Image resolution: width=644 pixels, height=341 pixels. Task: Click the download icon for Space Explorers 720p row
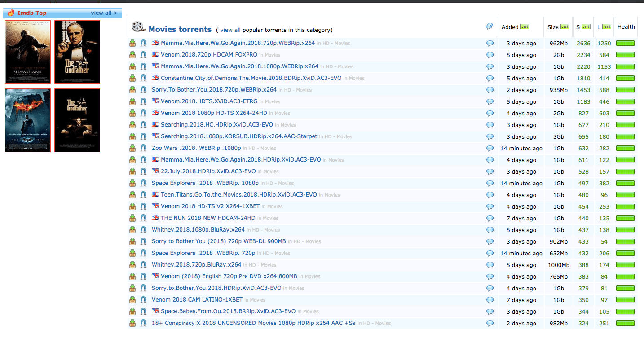pos(132,253)
